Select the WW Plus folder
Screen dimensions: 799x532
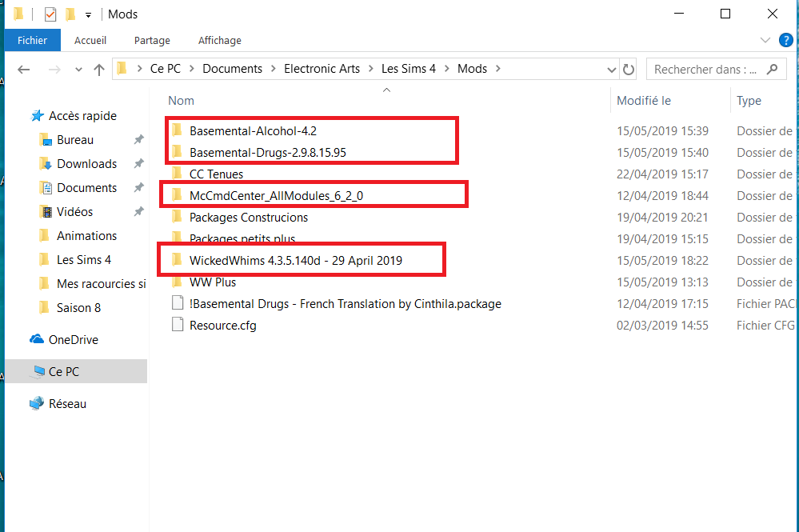[x=213, y=282]
